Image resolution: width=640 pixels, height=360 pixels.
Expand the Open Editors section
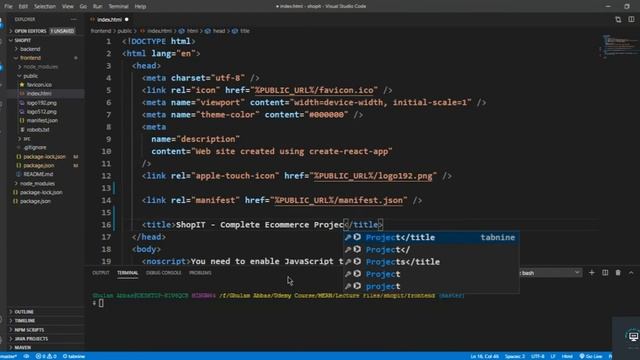pyautogui.click(x=30, y=31)
